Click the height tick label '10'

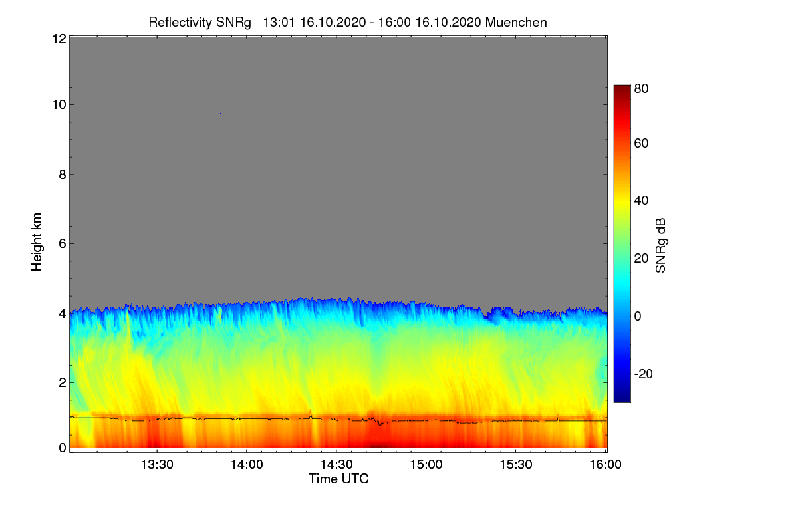(x=58, y=104)
